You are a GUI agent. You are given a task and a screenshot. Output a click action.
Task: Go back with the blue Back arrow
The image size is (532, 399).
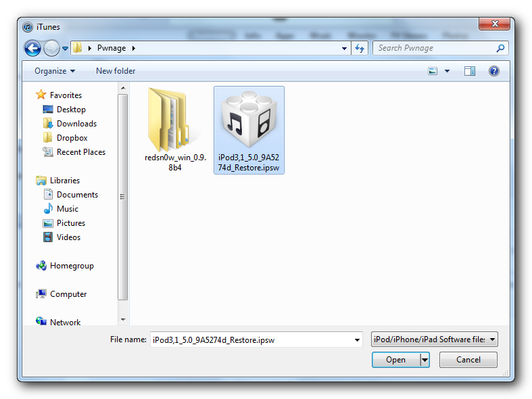[x=32, y=48]
